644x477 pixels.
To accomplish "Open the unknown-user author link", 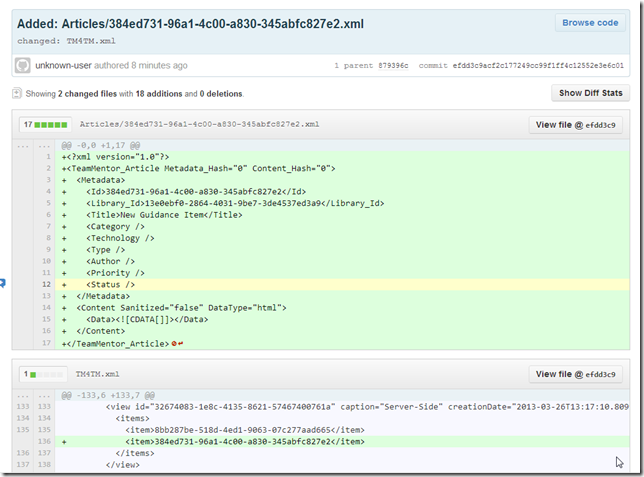I will 65,66.
